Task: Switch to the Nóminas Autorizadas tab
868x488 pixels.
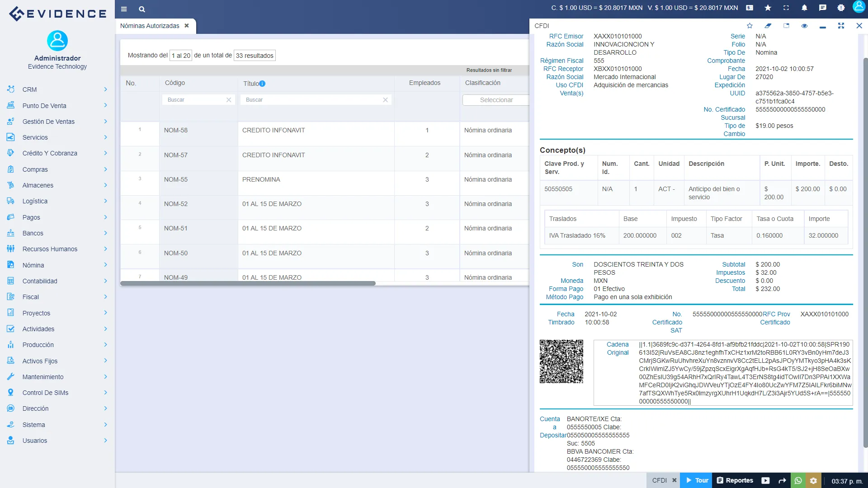Action: point(150,26)
